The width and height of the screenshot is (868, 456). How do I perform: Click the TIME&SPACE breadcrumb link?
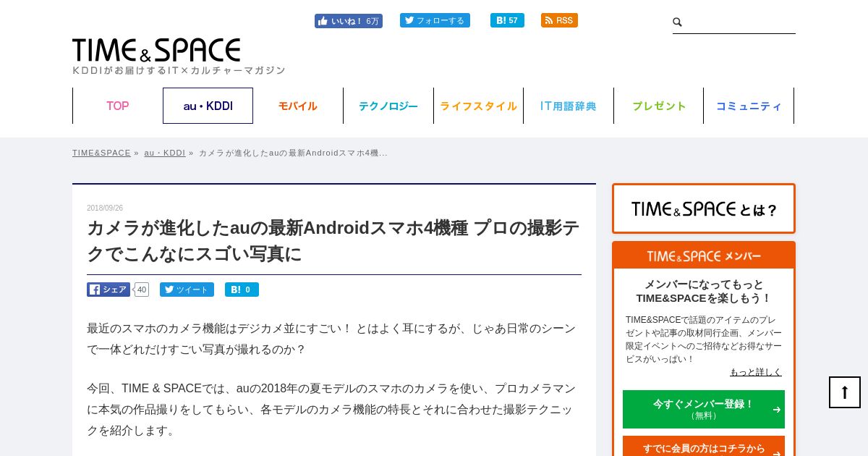[101, 153]
